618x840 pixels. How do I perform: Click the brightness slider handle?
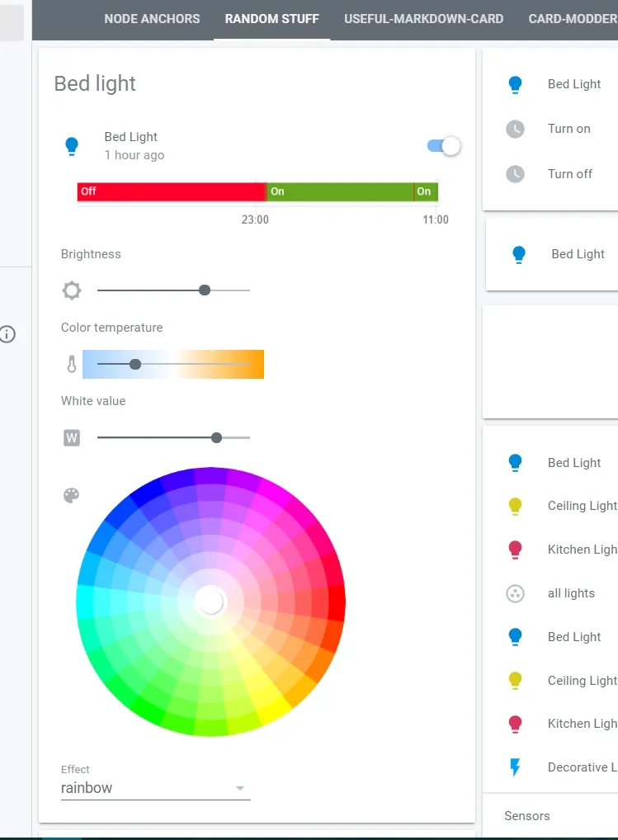(x=205, y=290)
